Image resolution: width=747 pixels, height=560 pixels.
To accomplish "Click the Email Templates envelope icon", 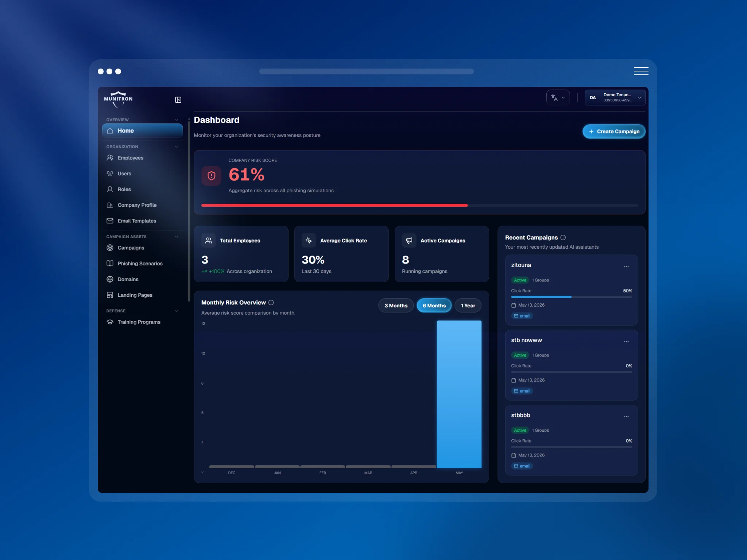I will point(110,221).
